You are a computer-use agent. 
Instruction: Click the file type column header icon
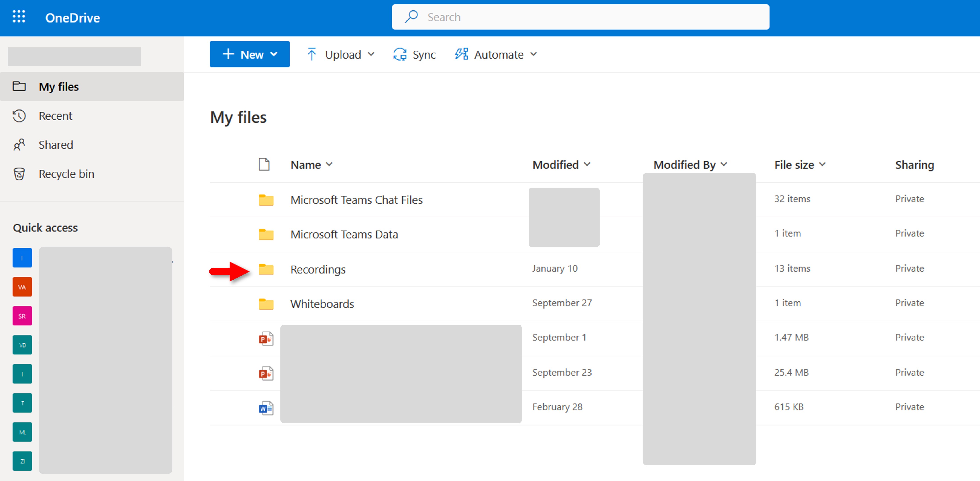(264, 164)
